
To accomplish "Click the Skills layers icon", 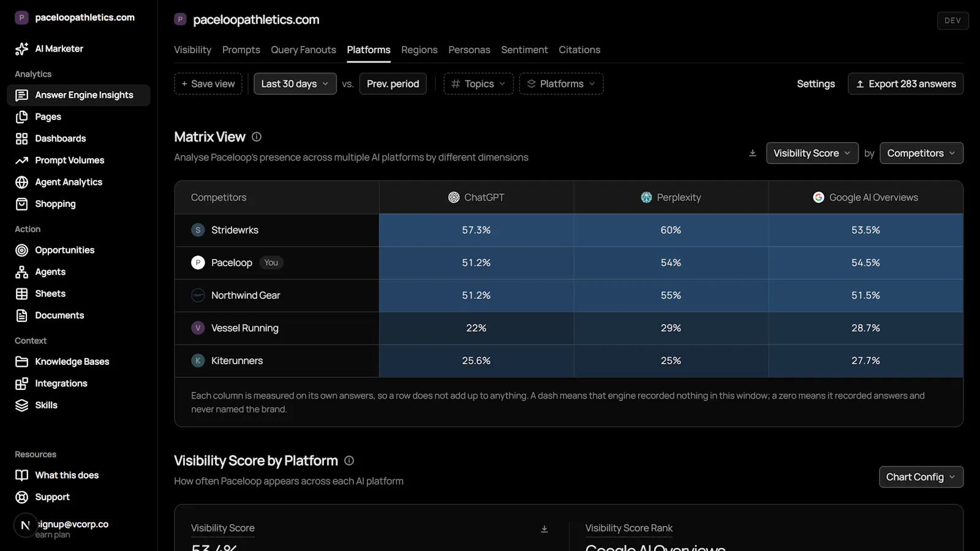I will coord(22,405).
